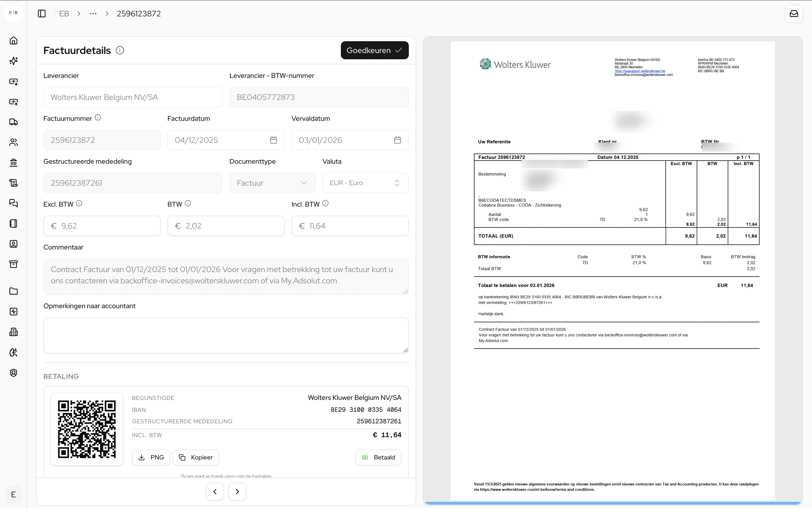Click the 'TOTAAL (EUR)' row in invoice preview
812x508 pixels.
[x=616, y=236]
